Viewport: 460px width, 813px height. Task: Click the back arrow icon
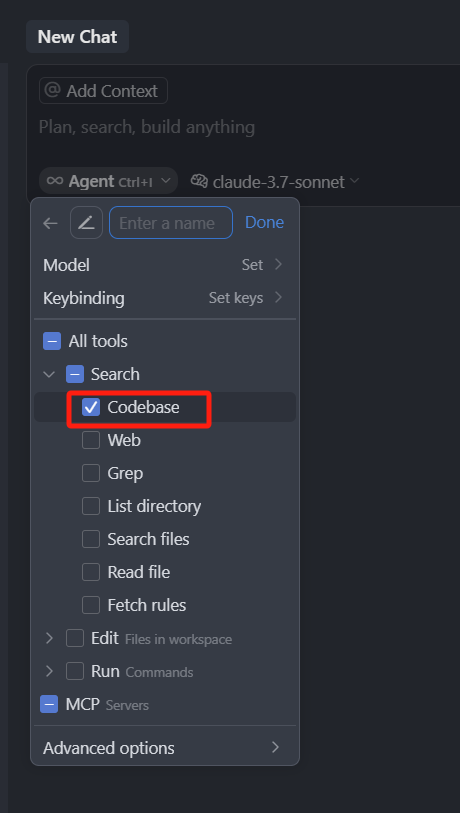coord(50,223)
